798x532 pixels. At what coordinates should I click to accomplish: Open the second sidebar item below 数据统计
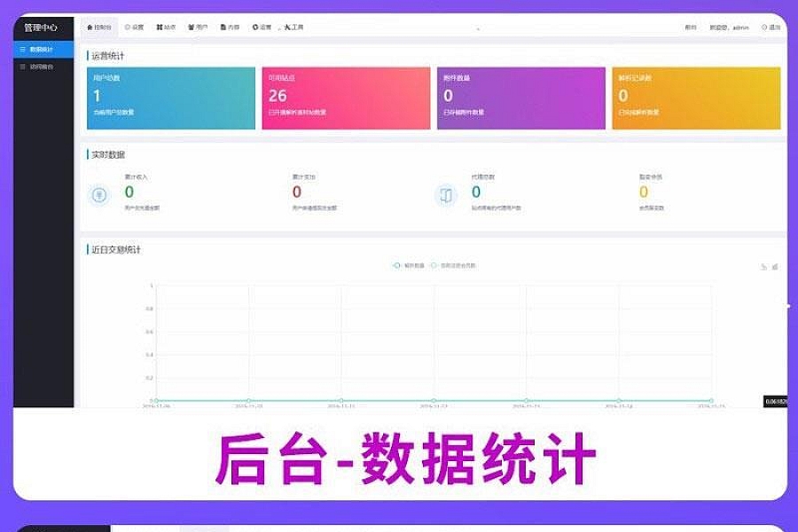click(43, 66)
